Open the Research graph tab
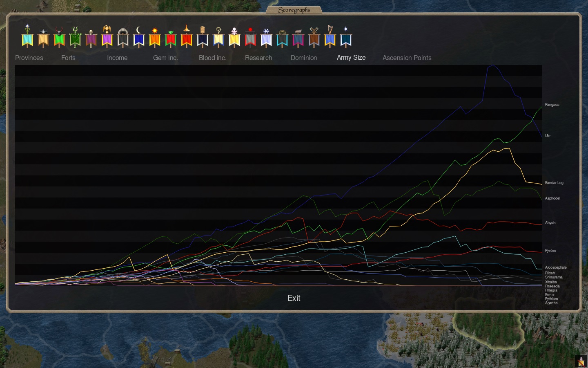588x368 pixels. point(258,58)
